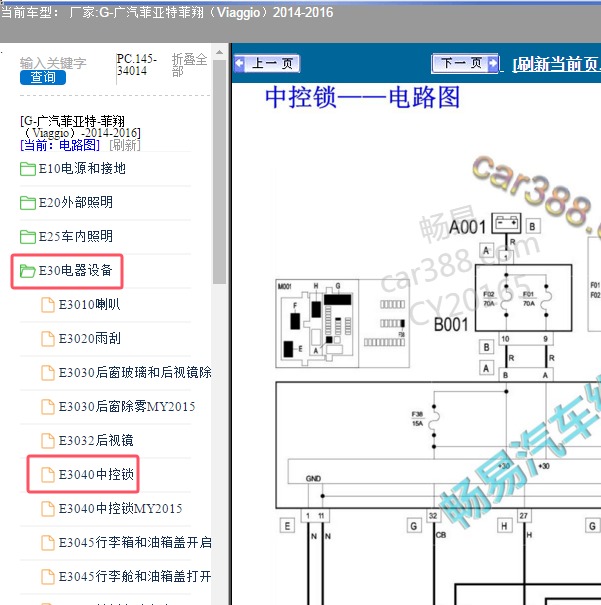This screenshot has width=601, height=605.
Task: Open the E3010喇叭 document
Action: (89, 304)
